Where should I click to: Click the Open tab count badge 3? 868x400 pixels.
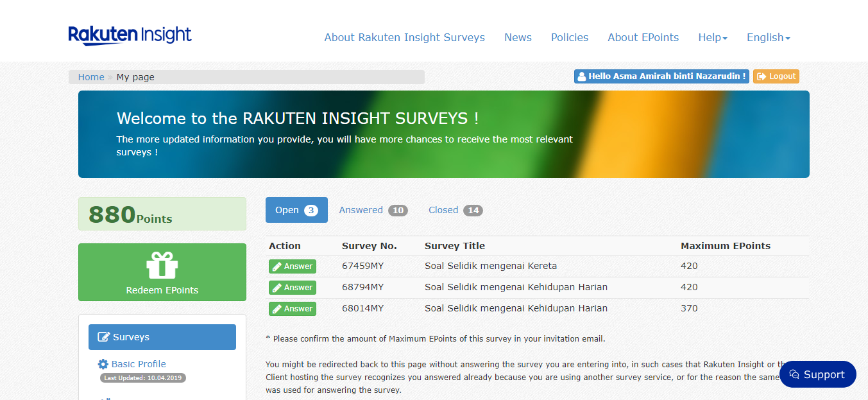pos(311,211)
